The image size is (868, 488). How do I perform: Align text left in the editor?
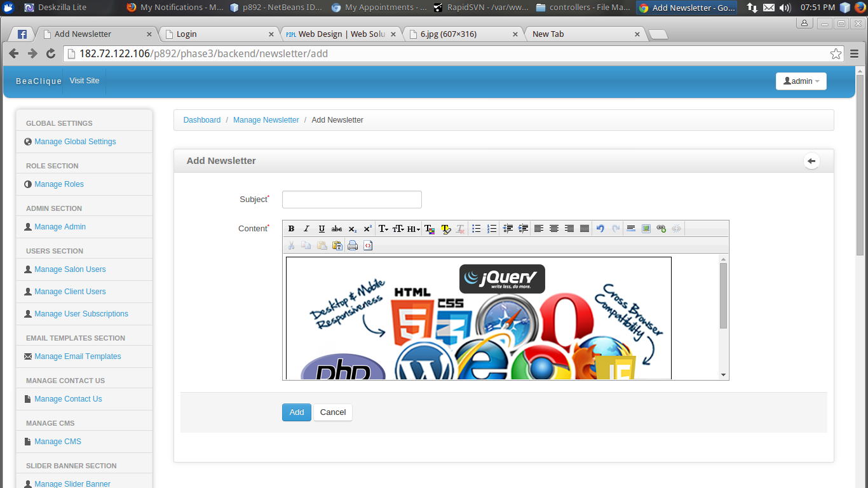539,229
